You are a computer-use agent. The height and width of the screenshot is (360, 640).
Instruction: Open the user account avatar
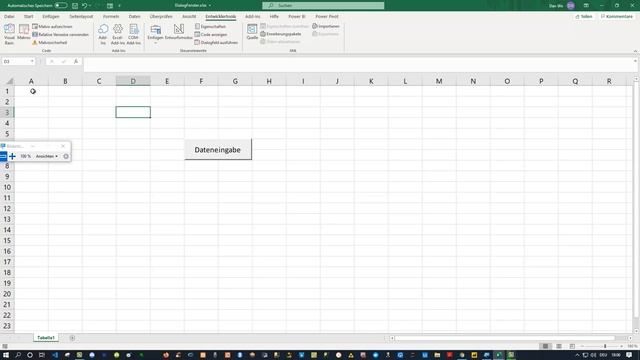[571, 5]
